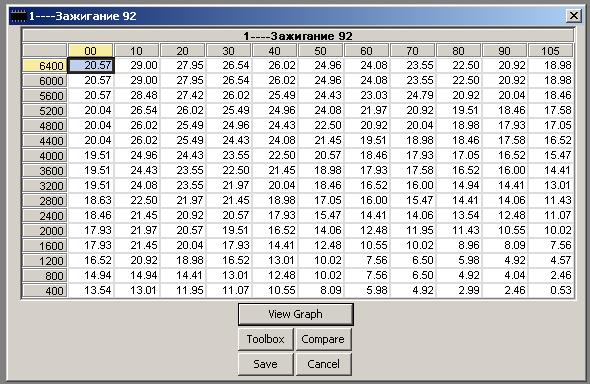Select row header 4000

click(x=45, y=156)
